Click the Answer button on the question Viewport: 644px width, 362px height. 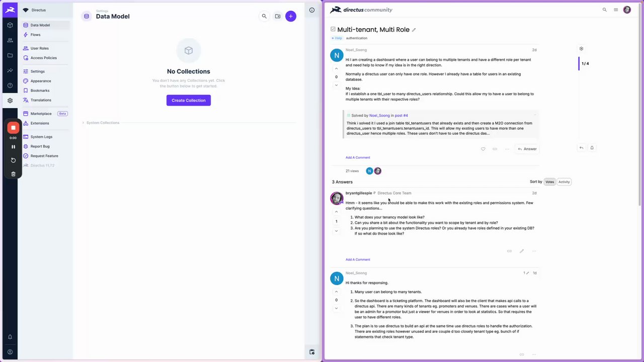point(527,149)
